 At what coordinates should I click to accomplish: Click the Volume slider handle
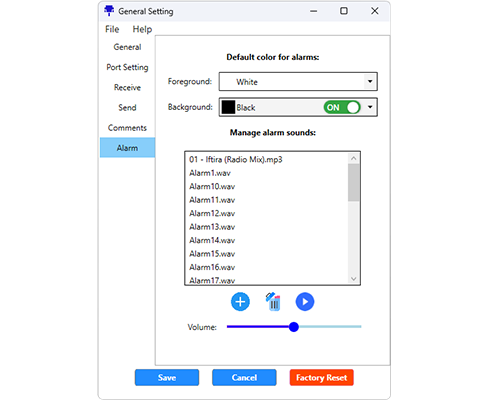[x=294, y=327]
